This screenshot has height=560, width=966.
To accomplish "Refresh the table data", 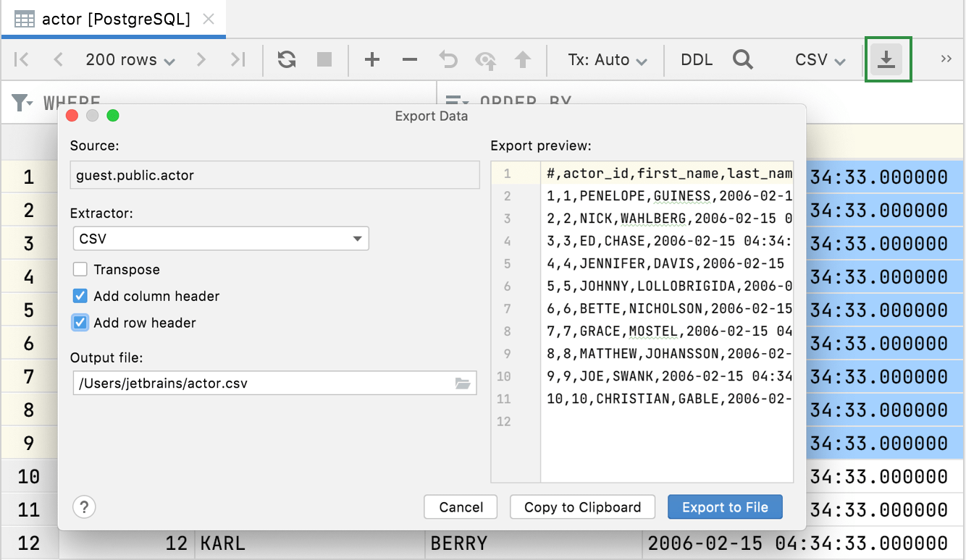I will (x=286, y=59).
